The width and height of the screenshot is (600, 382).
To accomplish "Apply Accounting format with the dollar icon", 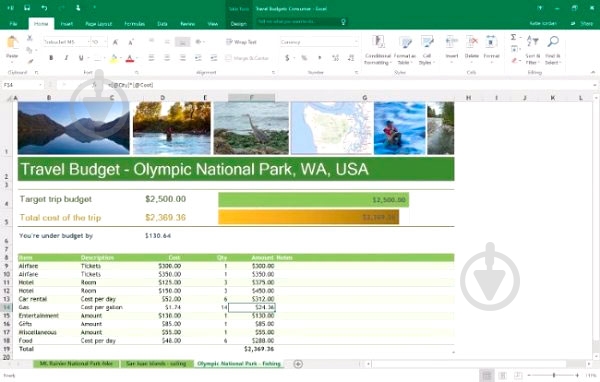I will pos(287,58).
